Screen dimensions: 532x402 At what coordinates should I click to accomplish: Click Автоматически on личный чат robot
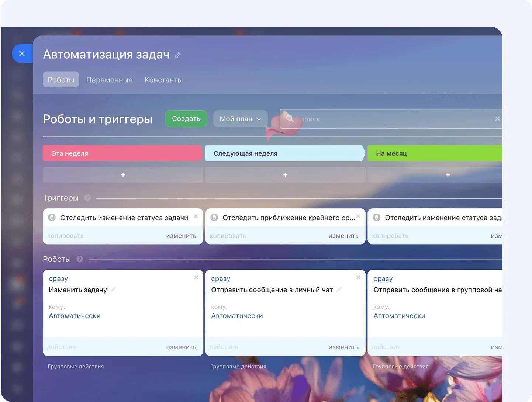pos(237,316)
